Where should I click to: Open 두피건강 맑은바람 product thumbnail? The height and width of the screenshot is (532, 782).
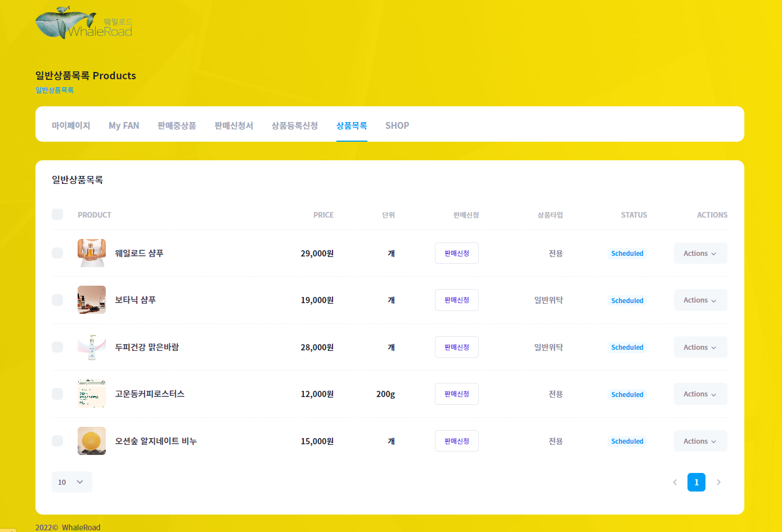(92, 347)
